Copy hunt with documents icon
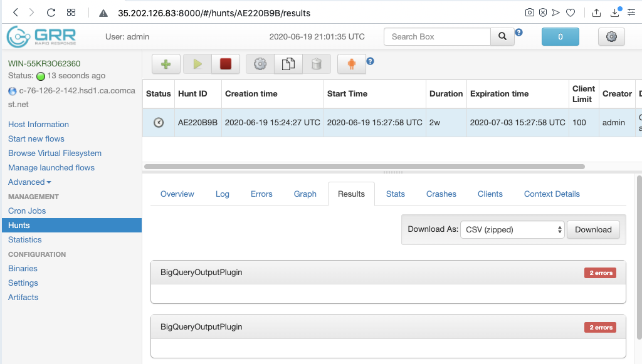The width and height of the screenshot is (642, 364). pos(288,64)
